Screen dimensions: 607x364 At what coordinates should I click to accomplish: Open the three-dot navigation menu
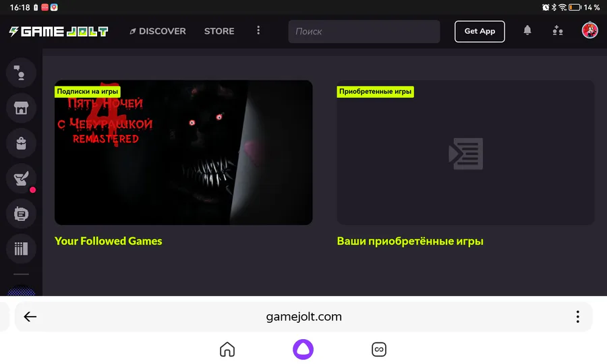pos(258,30)
